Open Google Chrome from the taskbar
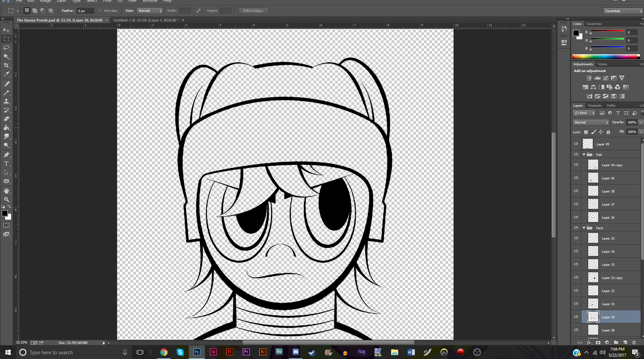644x359 pixels. click(x=164, y=352)
